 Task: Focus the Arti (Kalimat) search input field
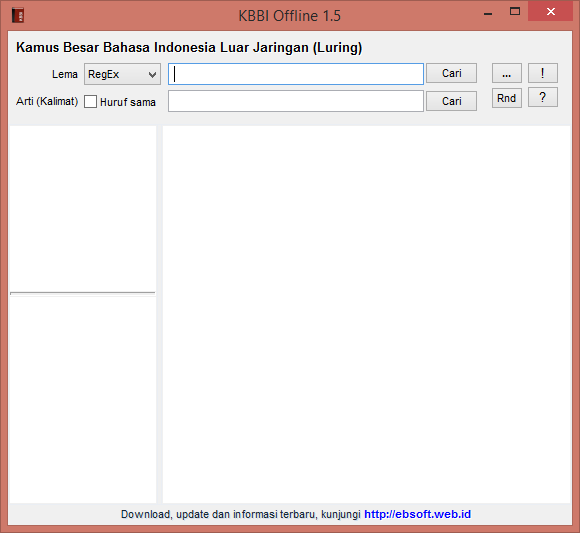[x=296, y=101]
